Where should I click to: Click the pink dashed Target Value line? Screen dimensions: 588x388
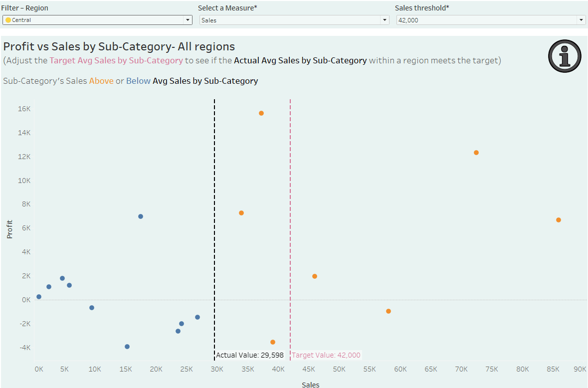290,199
